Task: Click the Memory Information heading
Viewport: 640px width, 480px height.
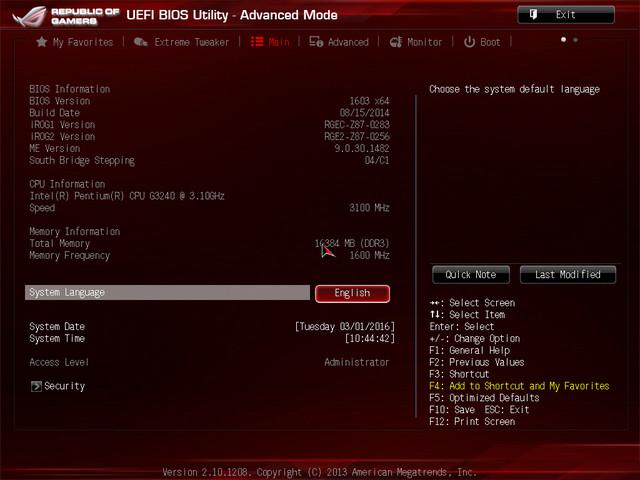Action: click(x=75, y=231)
